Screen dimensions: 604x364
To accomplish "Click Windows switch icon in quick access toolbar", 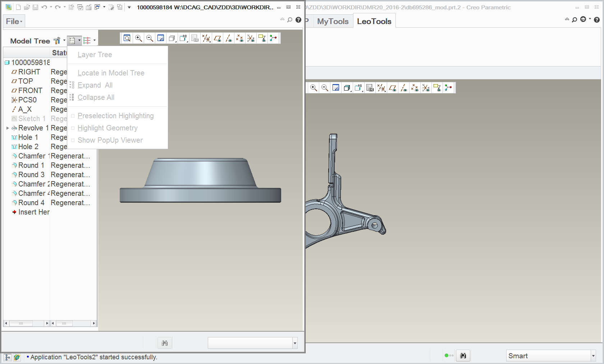I will click(x=97, y=7).
